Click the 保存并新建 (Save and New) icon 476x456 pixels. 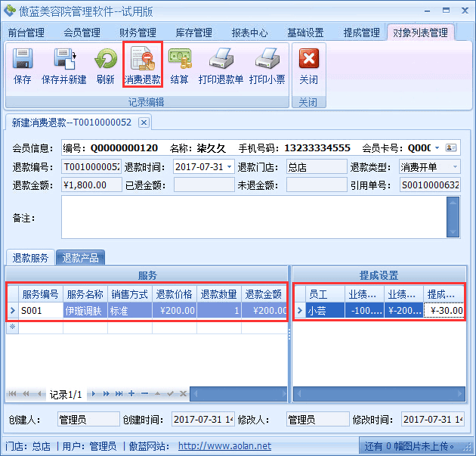pyautogui.click(x=63, y=66)
